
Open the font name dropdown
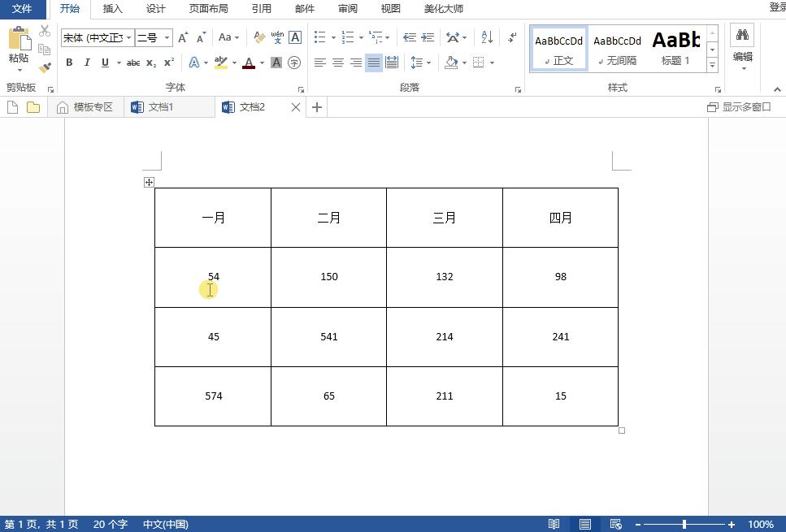[x=129, y=37]
